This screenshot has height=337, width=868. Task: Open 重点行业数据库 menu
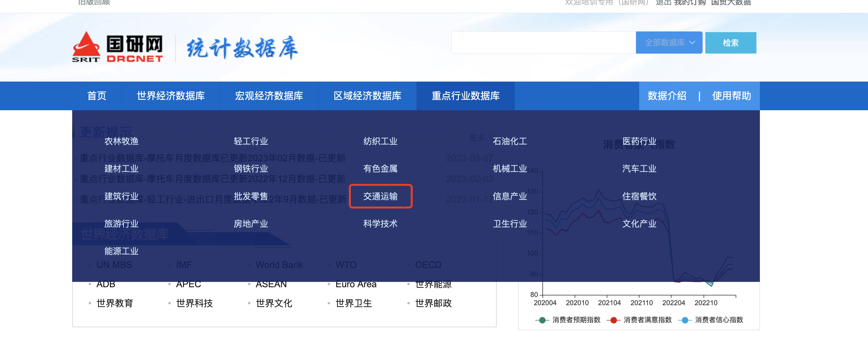465,96
